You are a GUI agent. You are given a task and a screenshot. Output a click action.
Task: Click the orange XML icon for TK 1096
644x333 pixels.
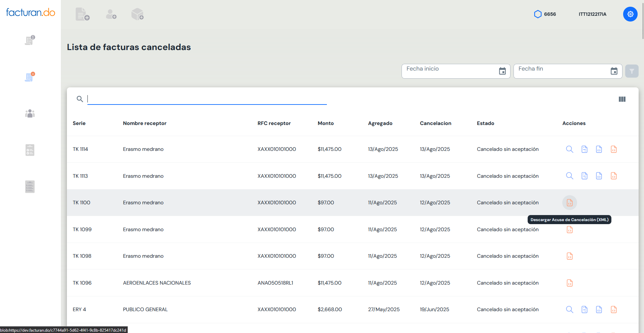(569, 283)
